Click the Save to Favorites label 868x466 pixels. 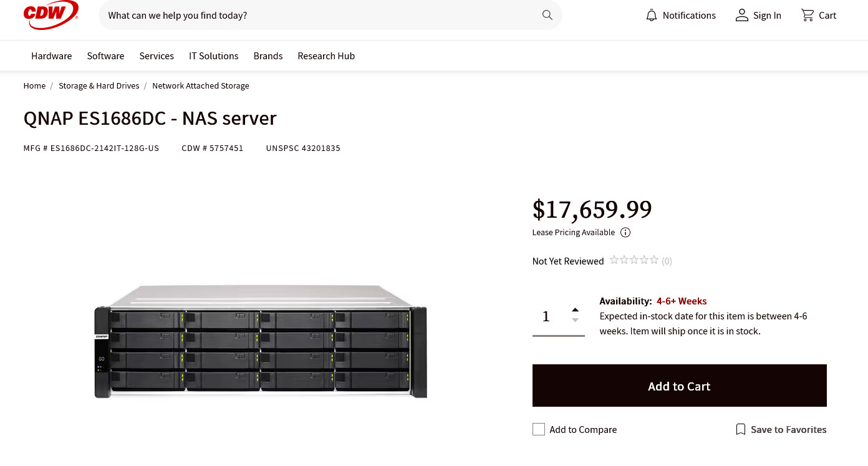pyautogui.click(x=789, y=429)
